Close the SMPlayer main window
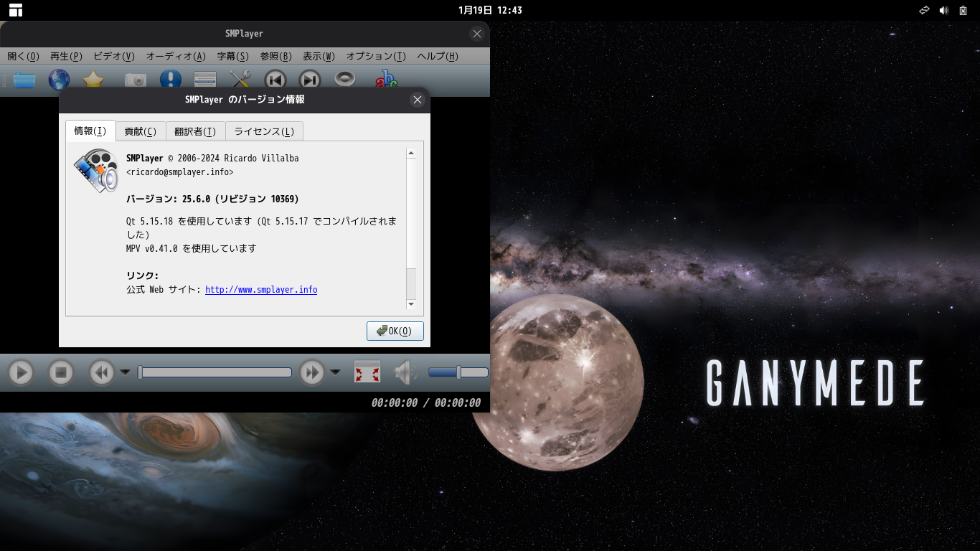The width and height of the screenshot is (980, 551). pyautogui.click(x=477, y=34)
